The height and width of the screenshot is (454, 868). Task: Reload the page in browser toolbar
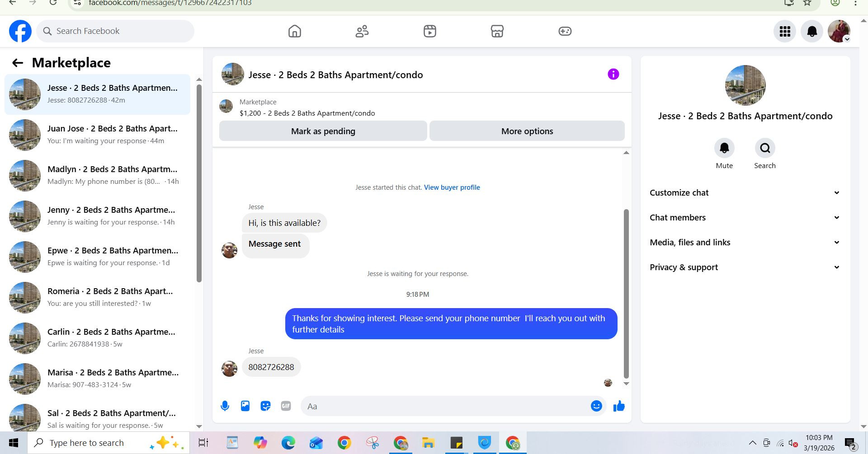(53, 3)
